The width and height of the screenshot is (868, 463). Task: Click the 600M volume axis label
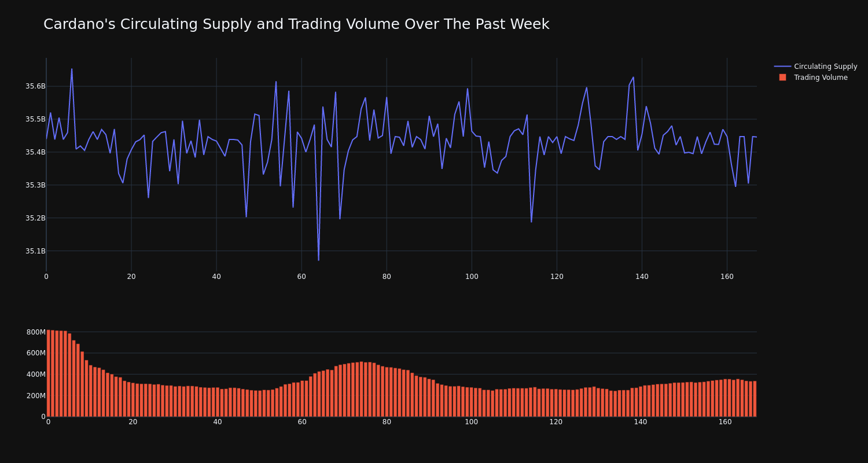click(x=35, y=353)
